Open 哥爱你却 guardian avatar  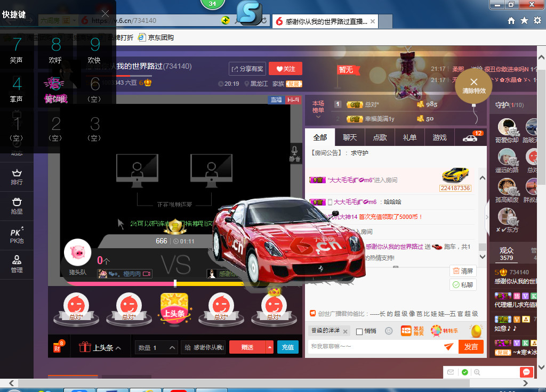pyautogui.click(x=507, y=127)
